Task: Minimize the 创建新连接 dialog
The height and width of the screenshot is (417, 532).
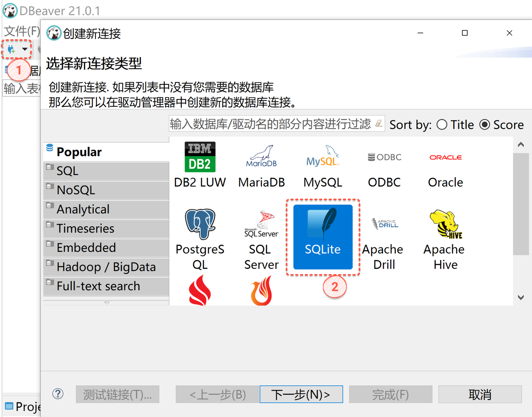Action: tap(420, 33)
